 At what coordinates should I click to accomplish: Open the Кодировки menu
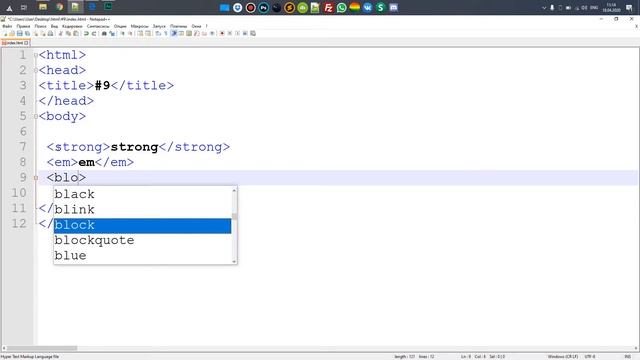[72, 26]
